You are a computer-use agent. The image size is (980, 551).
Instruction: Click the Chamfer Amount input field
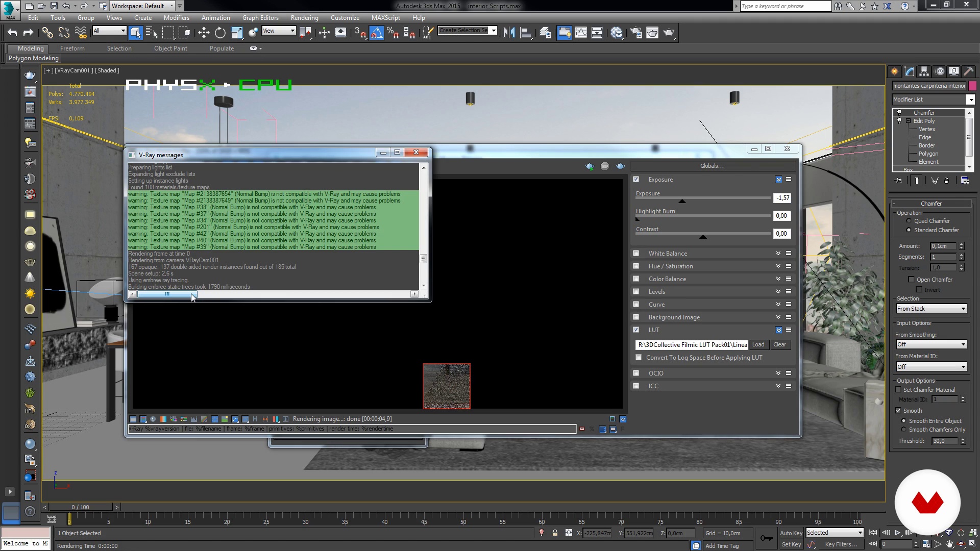coord(944,246)
